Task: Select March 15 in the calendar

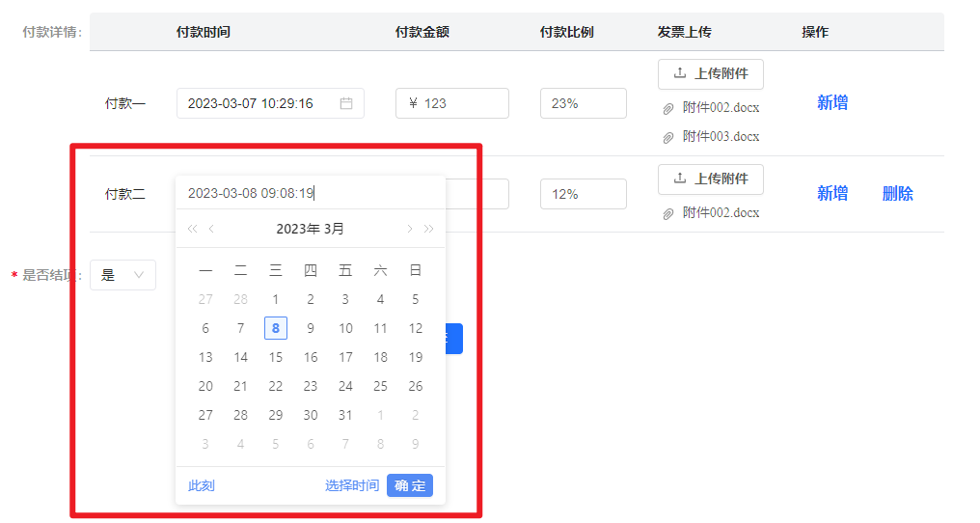Action: (276, 357)
